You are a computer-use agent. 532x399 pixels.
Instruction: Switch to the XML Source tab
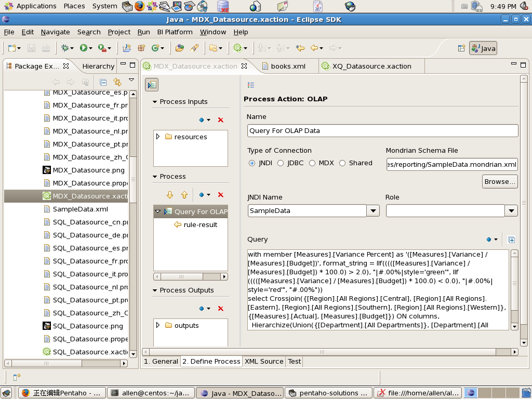coord(264,362)
